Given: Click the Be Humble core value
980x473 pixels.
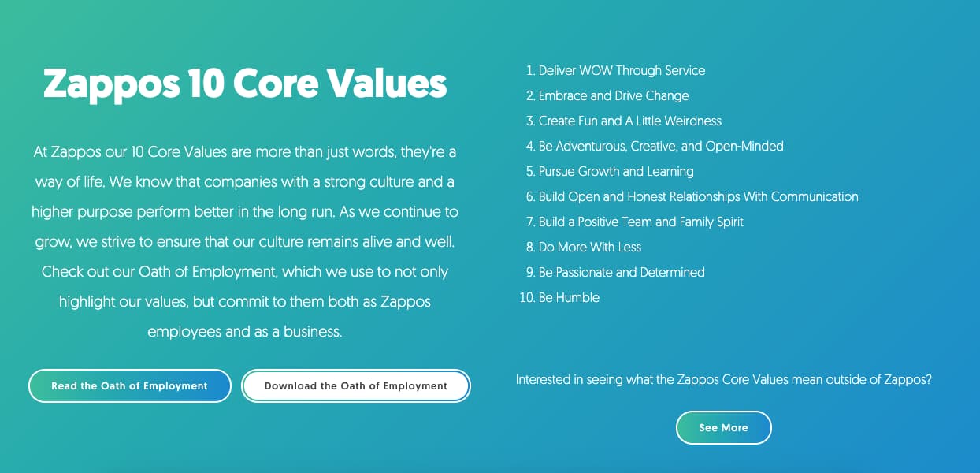Looking at the screenshot, I should [568, 297].
